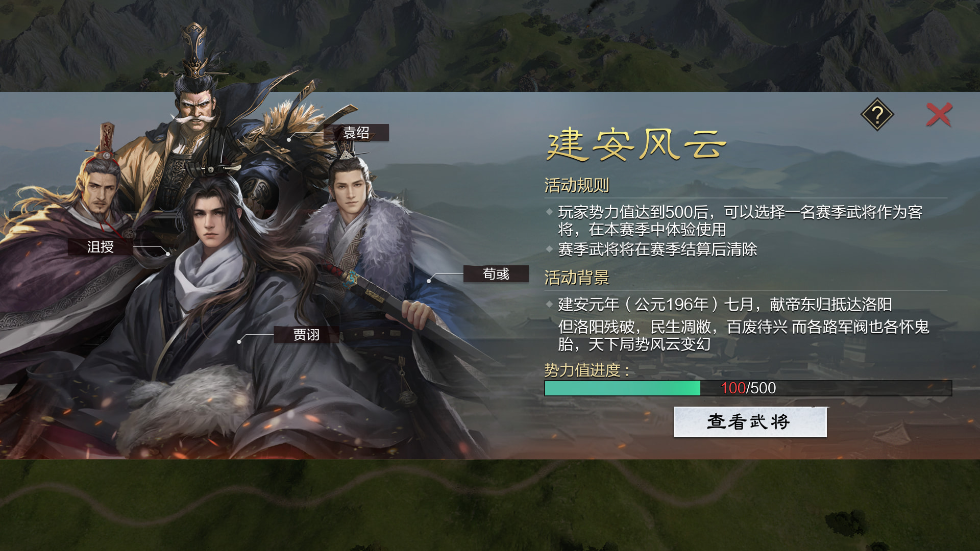The image size is (980, 551).
Task: Close the 建安风云 event panel
Action: (939, 115)
